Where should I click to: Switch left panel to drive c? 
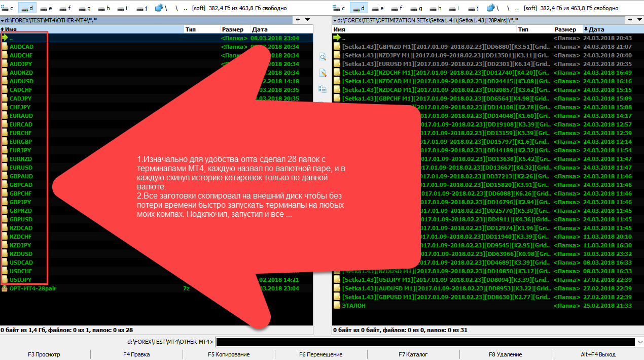pyautogui.click(x=9, y=8)
